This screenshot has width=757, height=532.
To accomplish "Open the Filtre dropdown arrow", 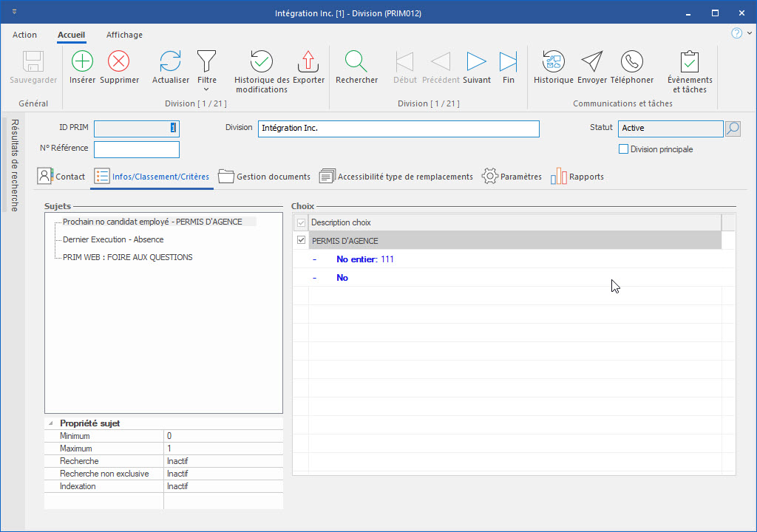I will point(206,89).
